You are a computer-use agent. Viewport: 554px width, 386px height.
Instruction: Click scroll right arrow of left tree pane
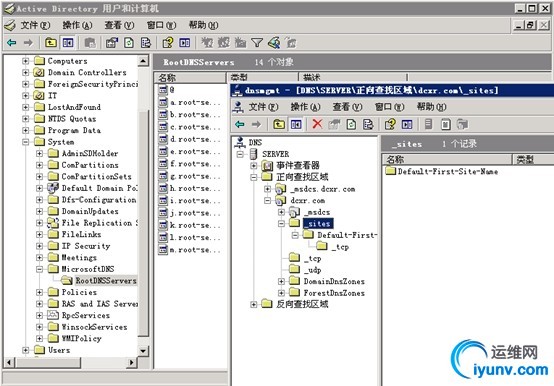(x=132, y=362)
